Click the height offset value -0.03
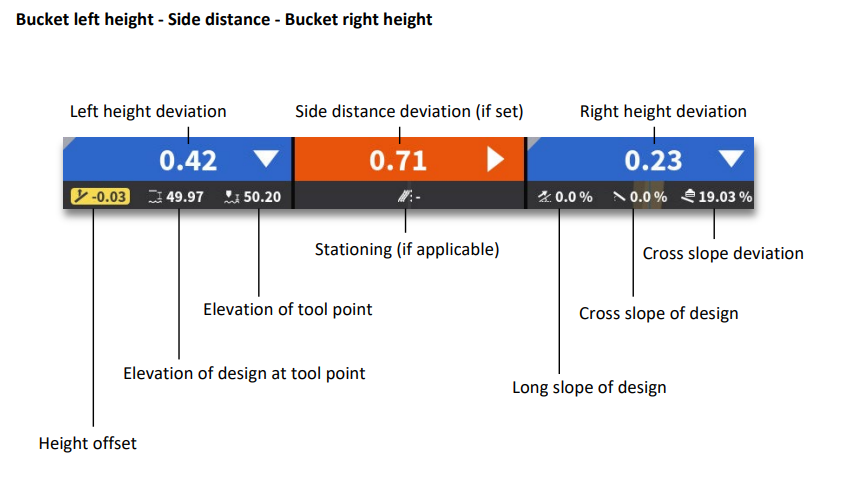This screenshot has width=860, height=499. pos(108,197)
